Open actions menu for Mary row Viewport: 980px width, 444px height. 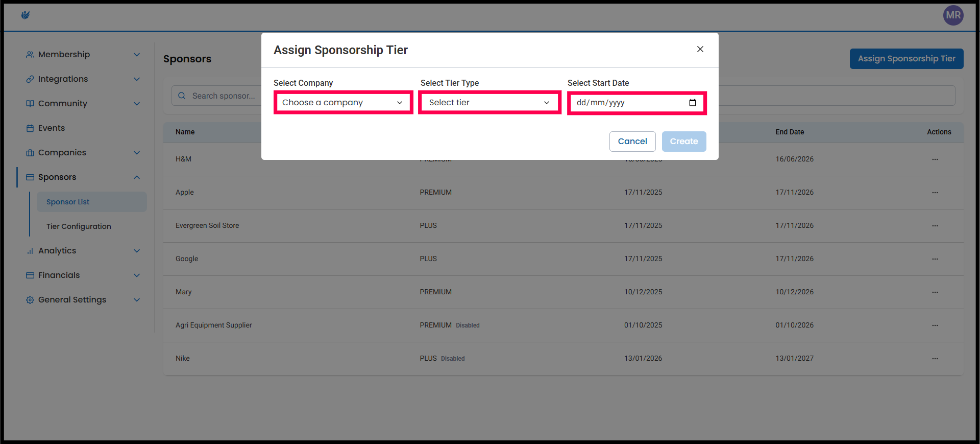(x=935, y=292)
